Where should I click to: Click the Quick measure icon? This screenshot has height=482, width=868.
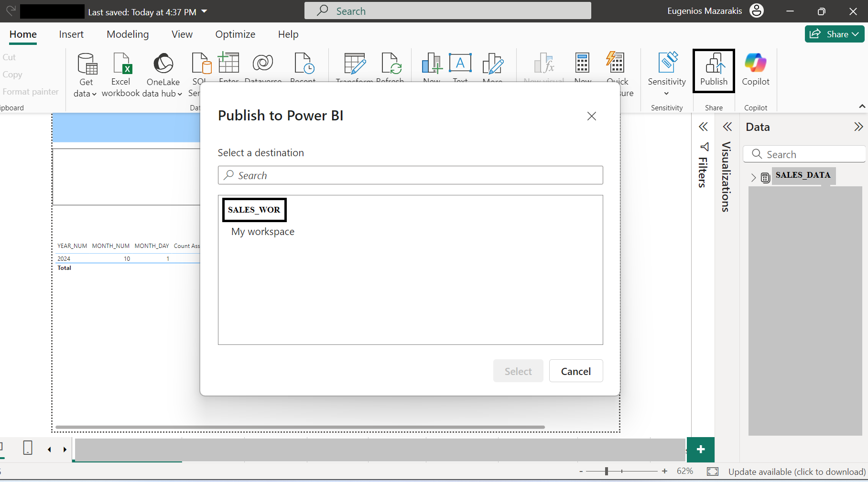tap(615, 63)
